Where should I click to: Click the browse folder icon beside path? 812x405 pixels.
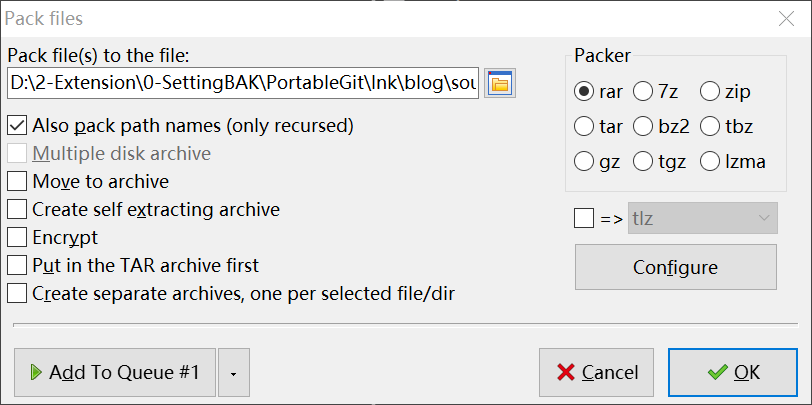coord(499,83)
